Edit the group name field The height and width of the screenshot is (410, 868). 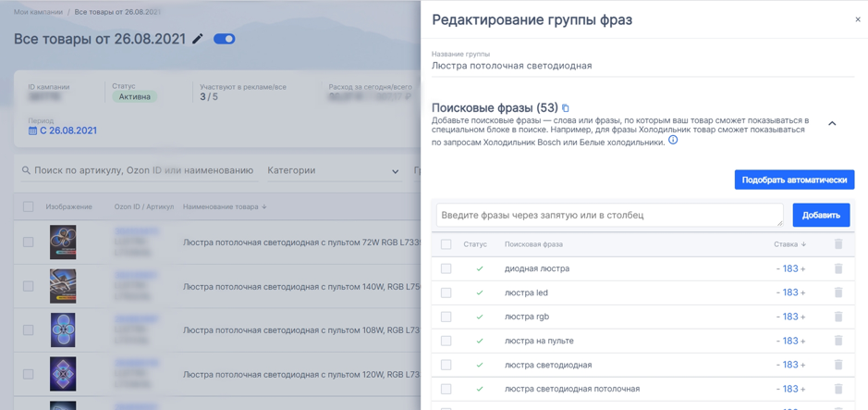643,66
